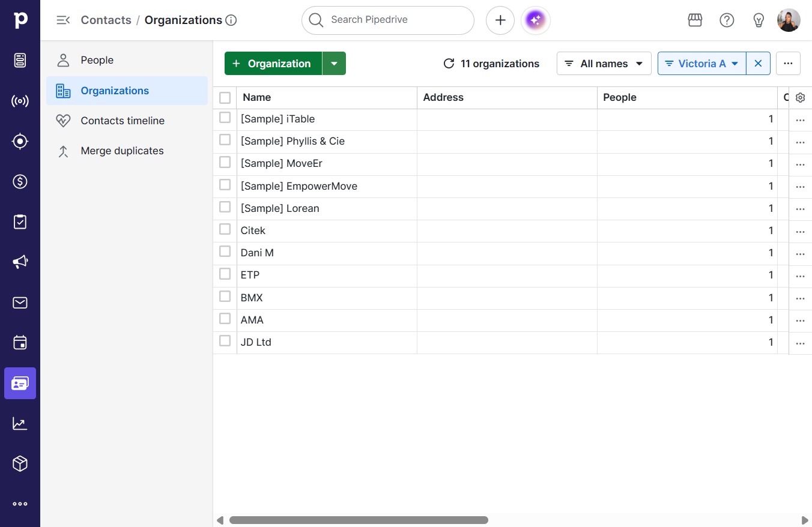Open the Campaigns megaphone sidebar icon
This screenshot has width=812, height=527.
[x=20, y=262]
